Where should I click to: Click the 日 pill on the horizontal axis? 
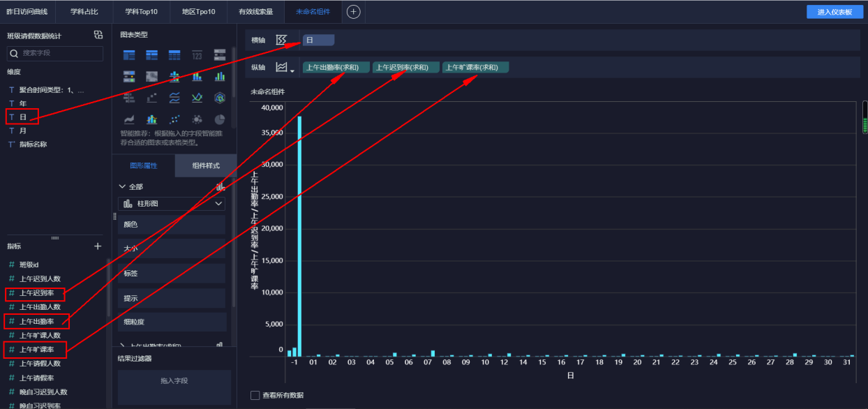318,40
